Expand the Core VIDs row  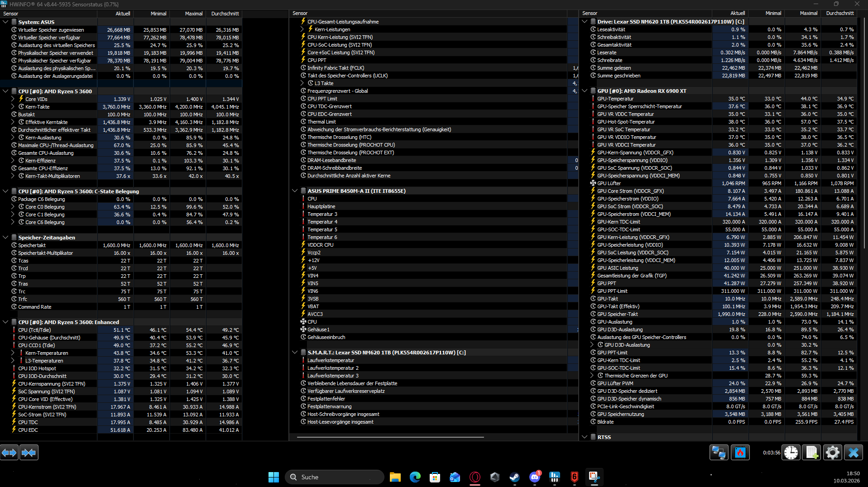tap(13, 99)
